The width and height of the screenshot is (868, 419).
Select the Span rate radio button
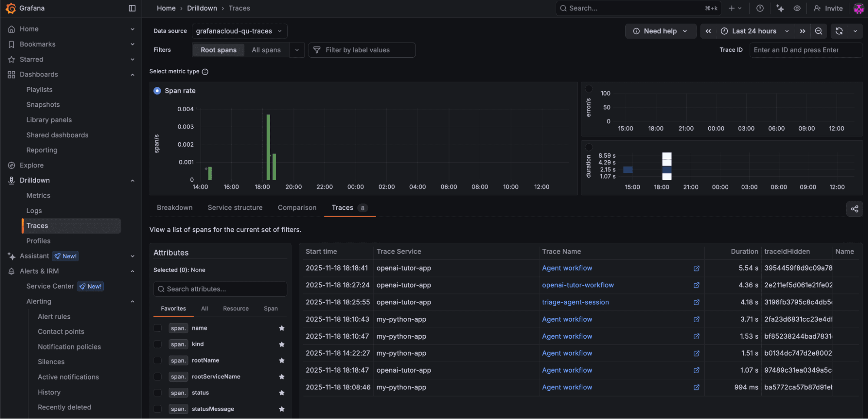click(x=157, y=91)
